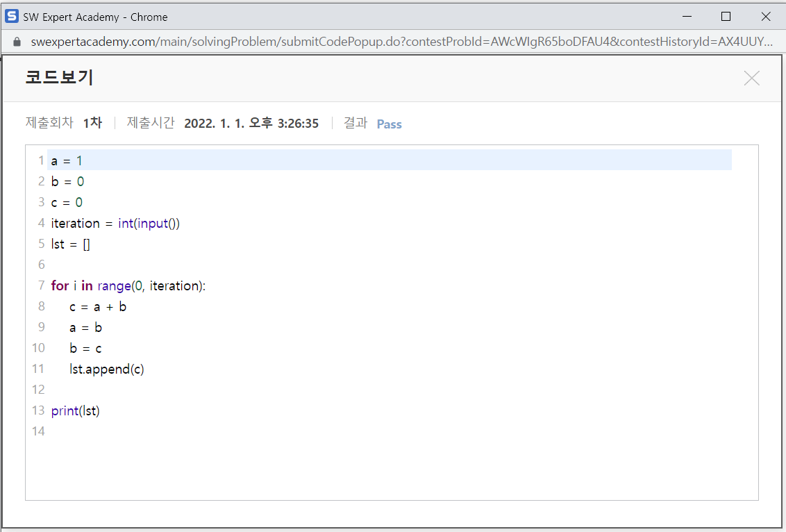
Task: Click line number 14 in gutter
Action: pos(38,431)
